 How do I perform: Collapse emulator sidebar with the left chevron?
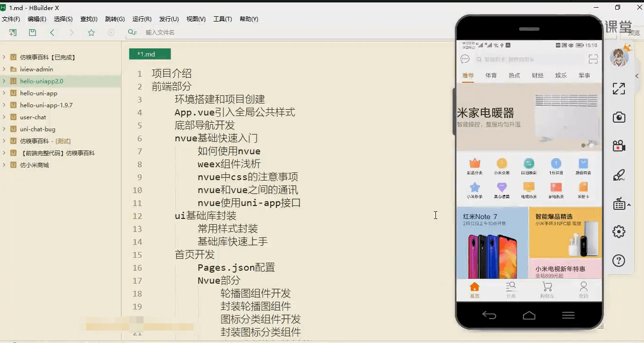[637, 76]
